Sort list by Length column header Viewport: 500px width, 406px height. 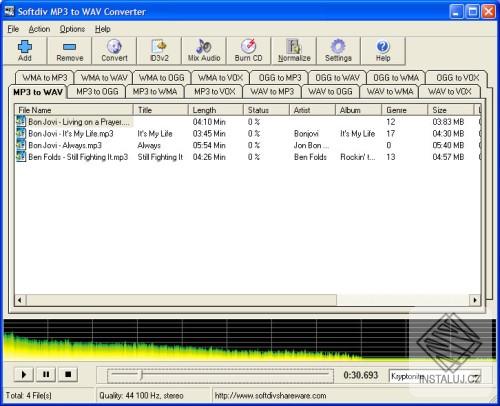click(216, 110)
